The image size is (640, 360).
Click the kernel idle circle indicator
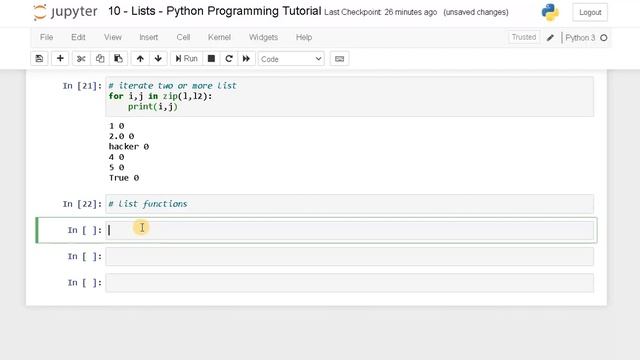click(604, 38)
